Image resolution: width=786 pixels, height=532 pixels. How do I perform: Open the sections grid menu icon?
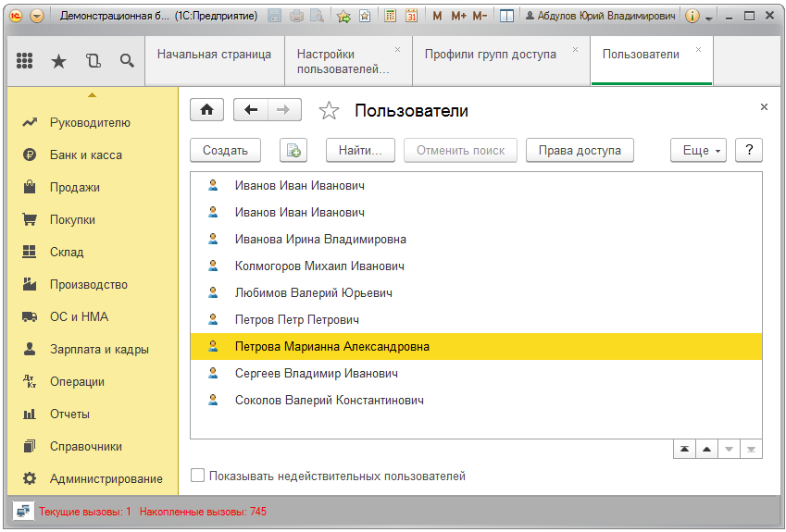[25, 61]
